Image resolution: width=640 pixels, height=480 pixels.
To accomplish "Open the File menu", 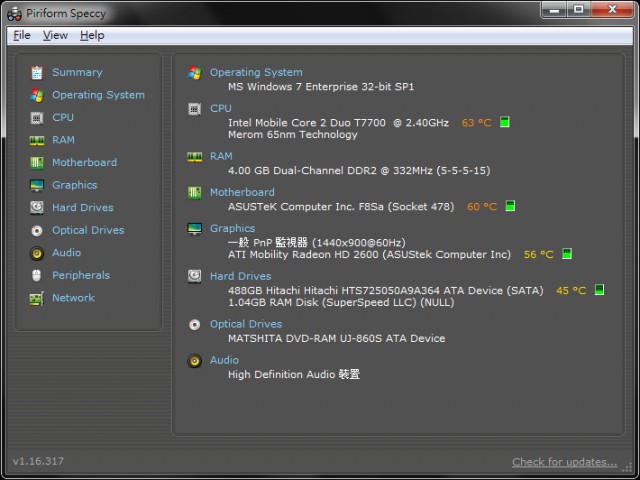I will point(22,36).
